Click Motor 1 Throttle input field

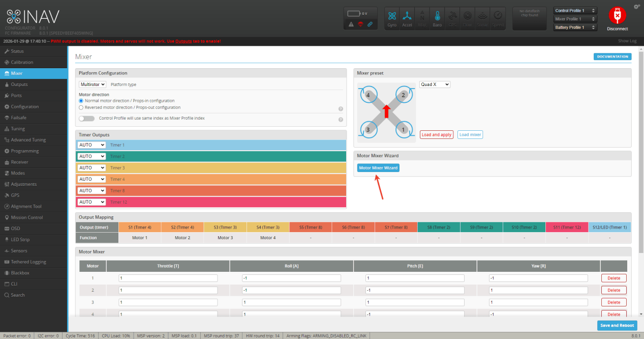(168, 278)
